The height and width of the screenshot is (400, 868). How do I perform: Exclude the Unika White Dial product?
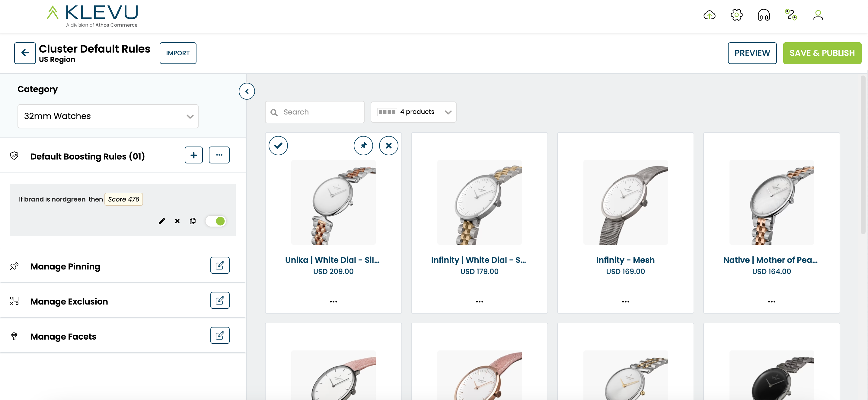(x=388, y=146)
